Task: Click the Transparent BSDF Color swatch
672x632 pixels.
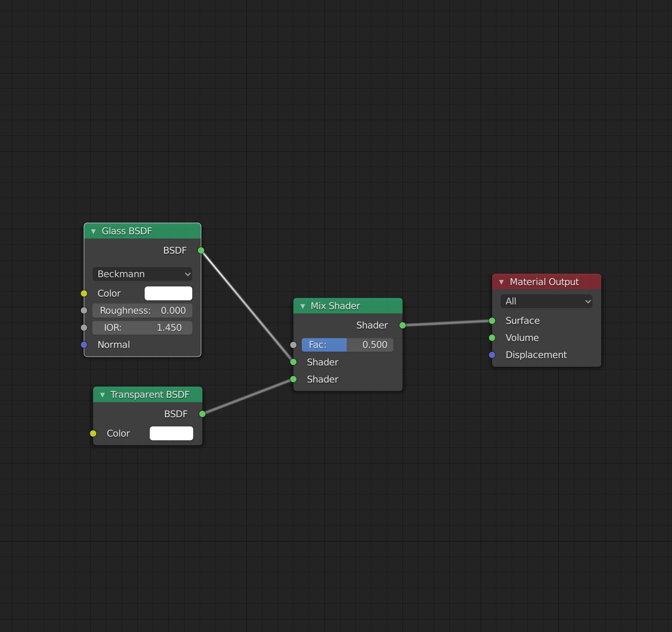Action: (x=171, y=433)
